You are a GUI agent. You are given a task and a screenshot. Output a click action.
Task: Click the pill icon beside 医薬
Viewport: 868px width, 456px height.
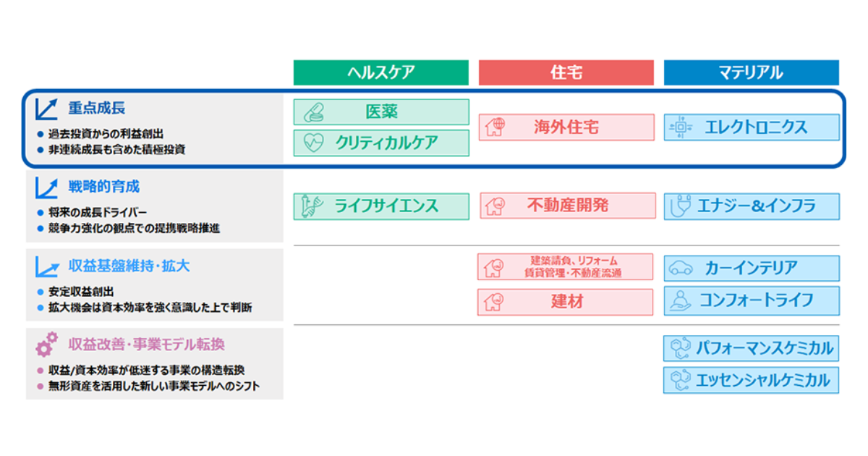pos(314,112)
